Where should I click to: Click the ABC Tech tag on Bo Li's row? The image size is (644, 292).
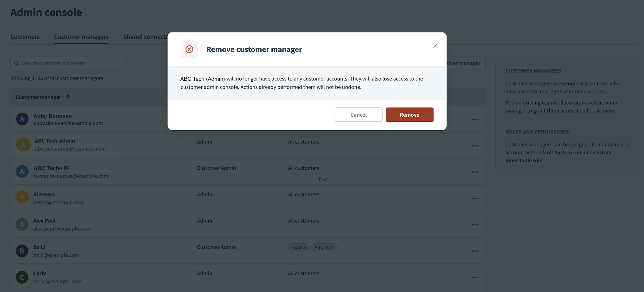coord(324,247)
